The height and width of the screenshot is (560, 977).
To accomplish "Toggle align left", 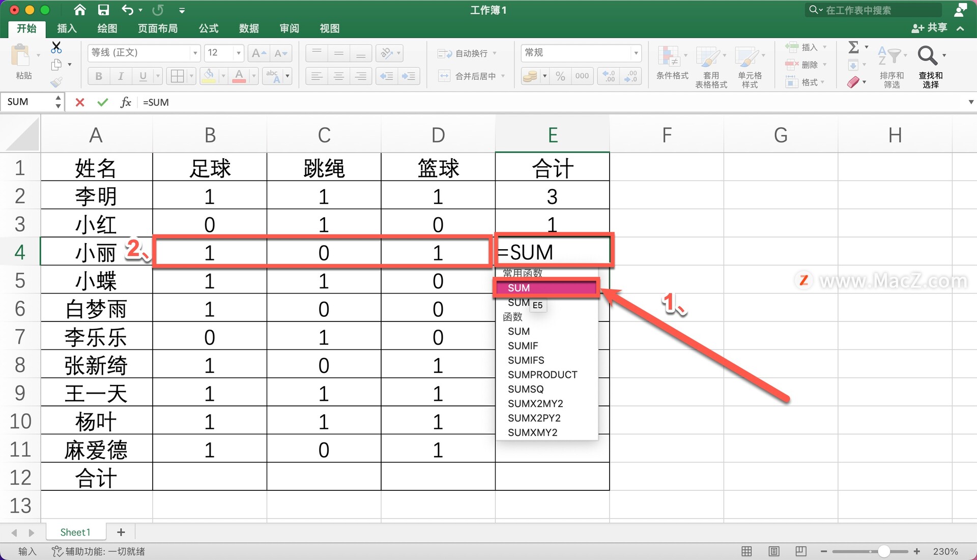I will pos(317,76).
